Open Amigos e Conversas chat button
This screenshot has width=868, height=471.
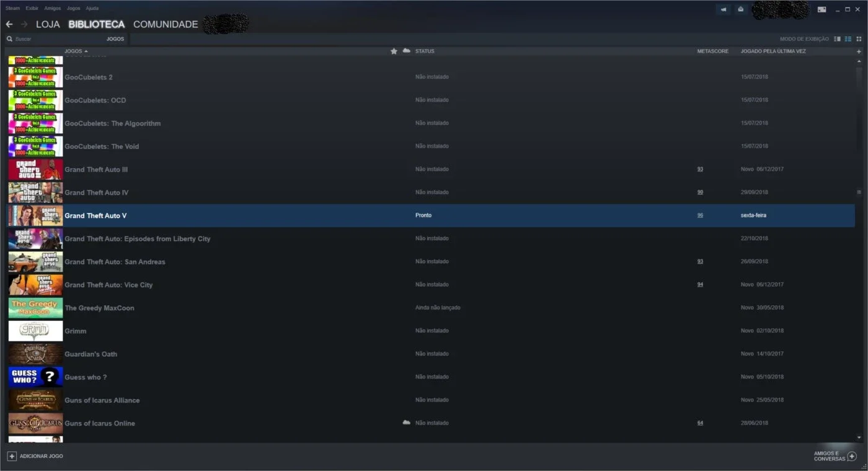click(835, 456)
